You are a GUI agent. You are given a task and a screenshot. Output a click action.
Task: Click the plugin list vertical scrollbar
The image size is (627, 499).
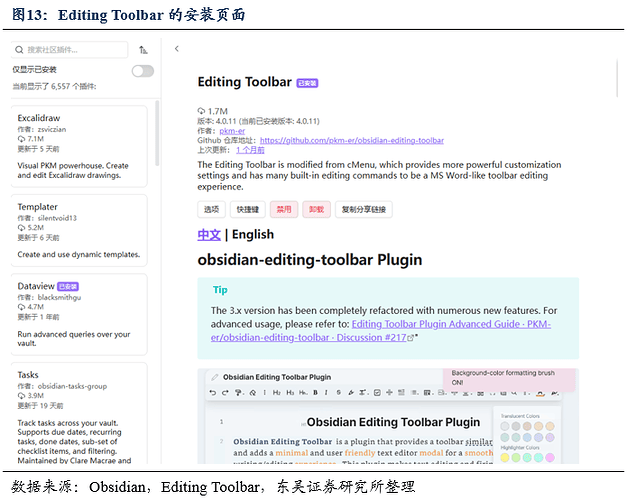tap(157, 133)
